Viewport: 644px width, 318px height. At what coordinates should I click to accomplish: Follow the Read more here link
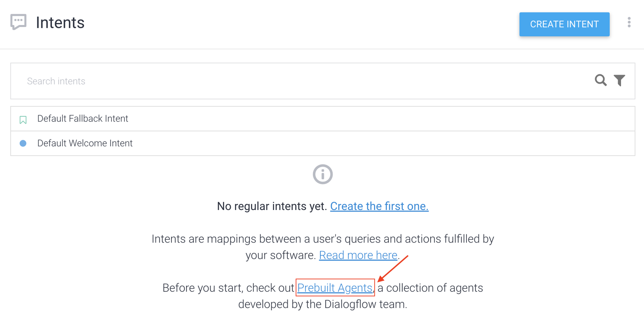(x=358, y=255)
